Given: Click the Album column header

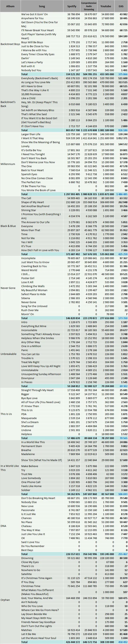Looking at the screenshot, I should (x=10, y=6).
